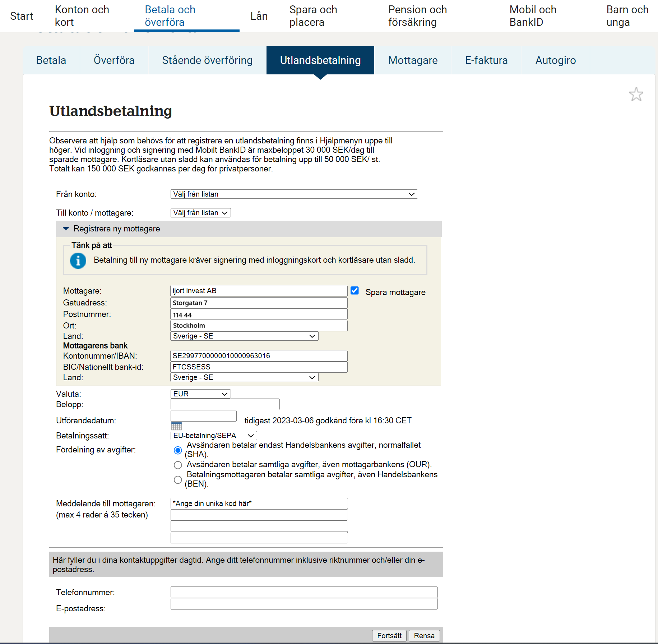The width and height of the screenshot is (658, 644).
Task: Select the BEN fee distribution option
Action: pyautogui.click(x=178, y=480)
